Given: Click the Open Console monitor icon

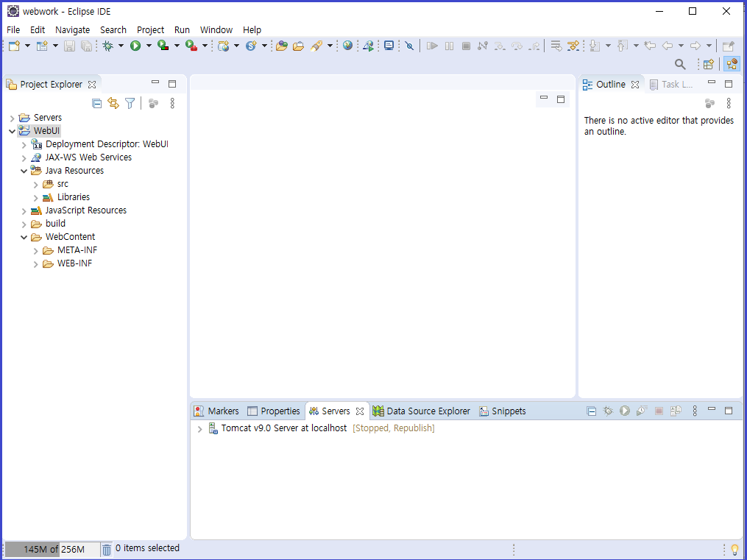Looking at the screenshot, I should [x=389, y=46].
